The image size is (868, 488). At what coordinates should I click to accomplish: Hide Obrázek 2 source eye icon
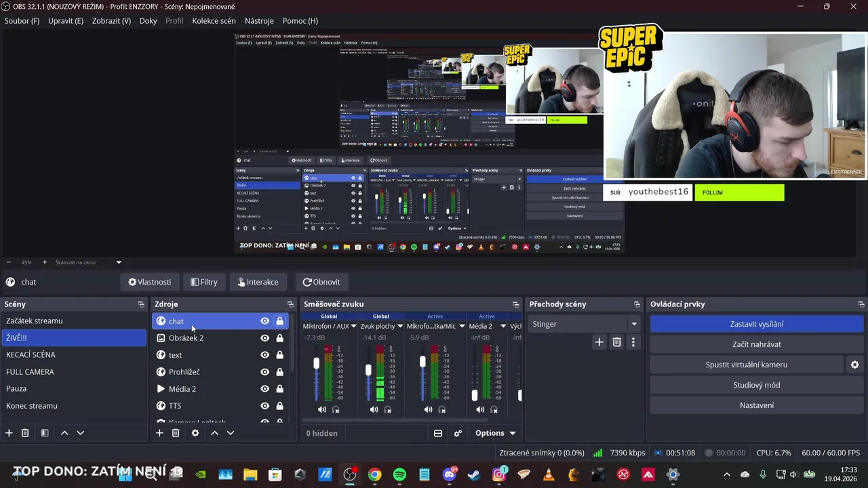(264, 338)
